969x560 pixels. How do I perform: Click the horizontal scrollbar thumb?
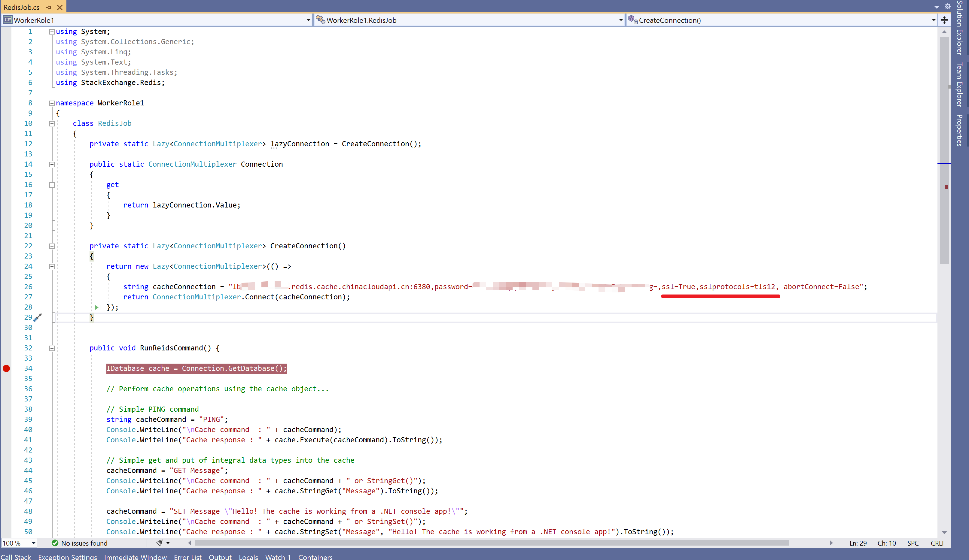click(x=492, y=543)
